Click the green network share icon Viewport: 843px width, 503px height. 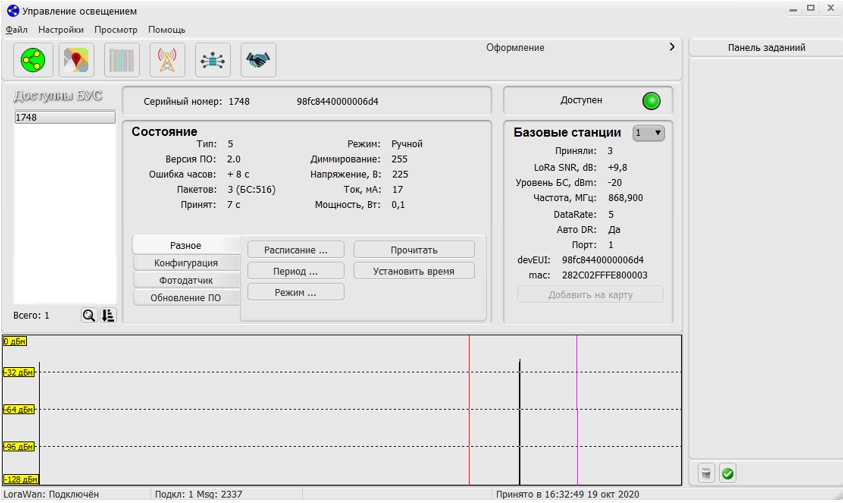click(x=33, y=61)
